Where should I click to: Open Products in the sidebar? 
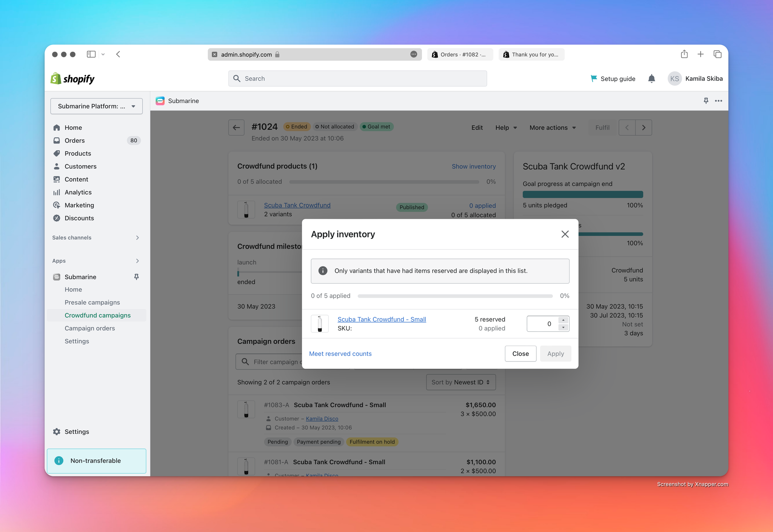[78, 154]
